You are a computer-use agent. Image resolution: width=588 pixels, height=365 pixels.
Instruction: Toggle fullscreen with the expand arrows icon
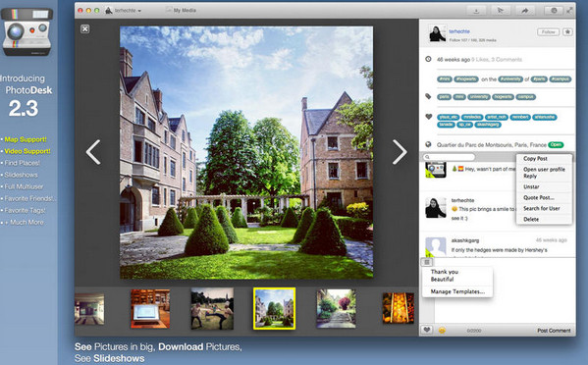[570, 11]
